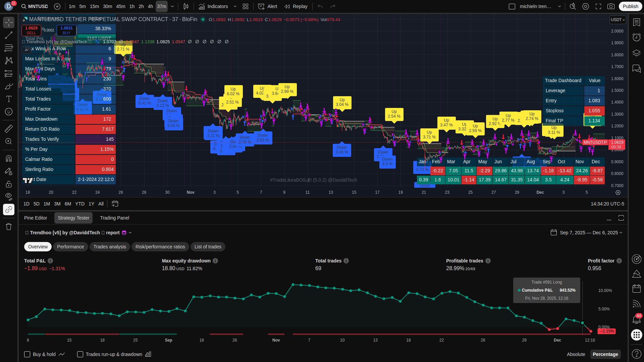644x362 pixels.
Task: Enable Trades run-up & drawdown checkbox
Action: click(80, 354)
